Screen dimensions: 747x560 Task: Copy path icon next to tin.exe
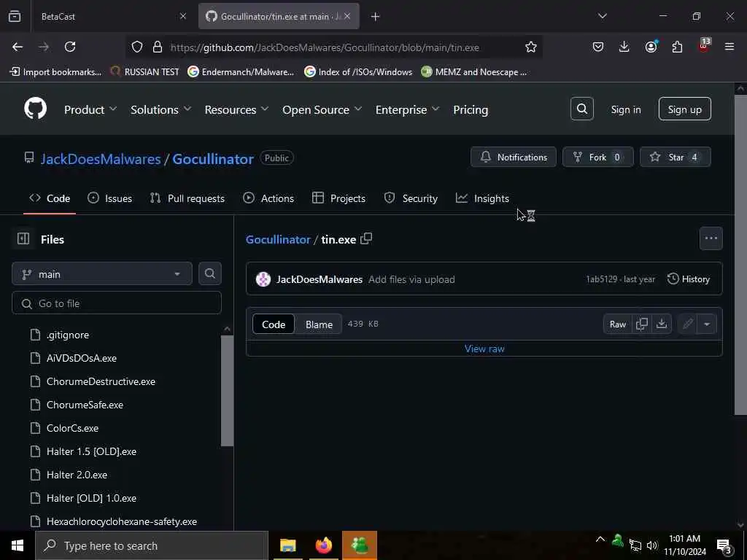(366, 238)
